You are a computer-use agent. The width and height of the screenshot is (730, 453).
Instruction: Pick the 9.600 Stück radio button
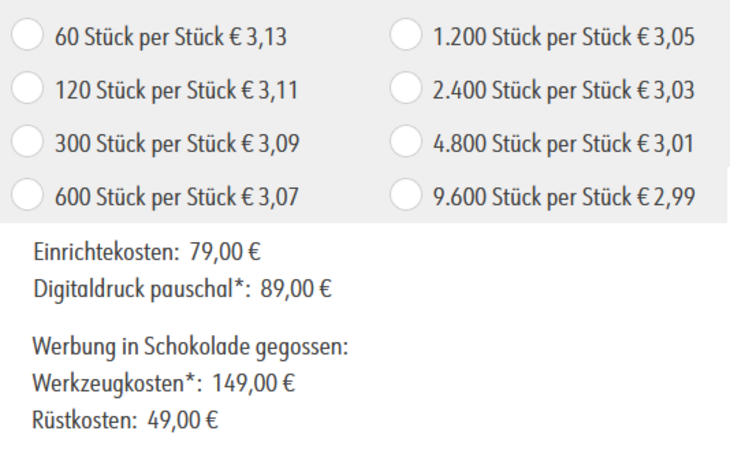(x=406, y=193)
